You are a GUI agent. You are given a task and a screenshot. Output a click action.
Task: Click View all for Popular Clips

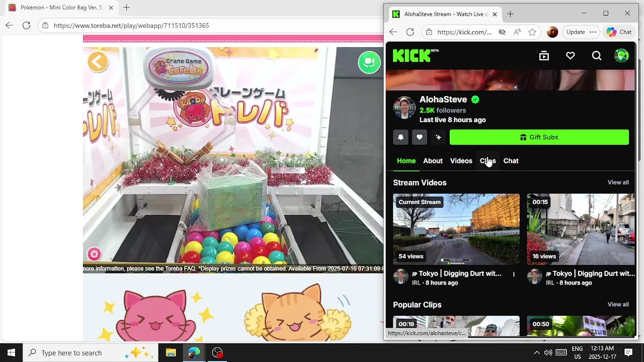point(618,305)
